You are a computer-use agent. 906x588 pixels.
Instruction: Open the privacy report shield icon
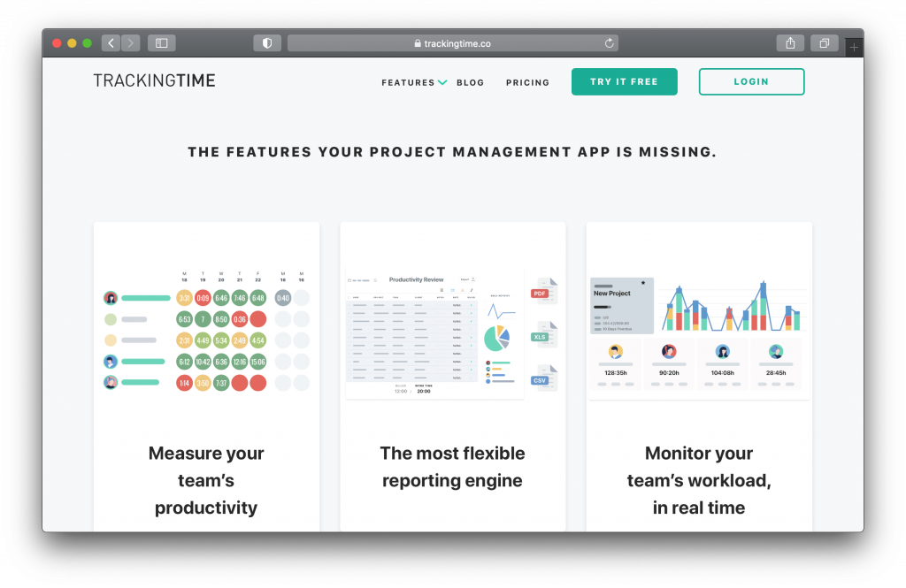[x=267, y=43]
